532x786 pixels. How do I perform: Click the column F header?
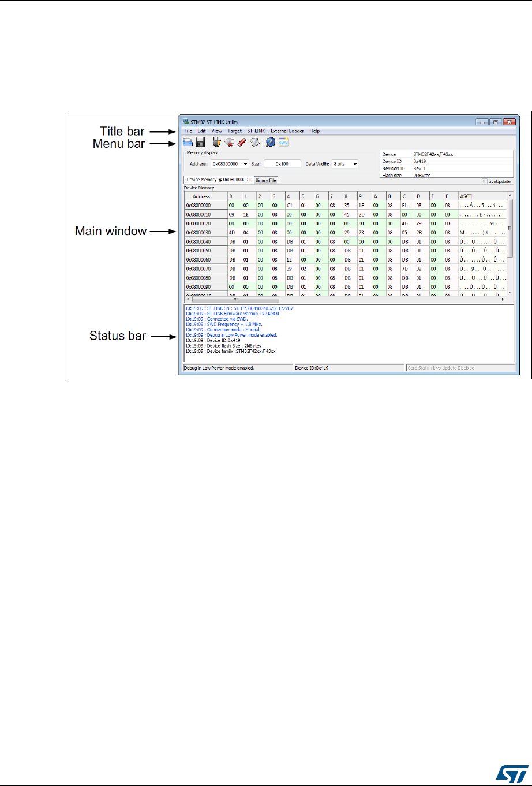tap(451, 196)
